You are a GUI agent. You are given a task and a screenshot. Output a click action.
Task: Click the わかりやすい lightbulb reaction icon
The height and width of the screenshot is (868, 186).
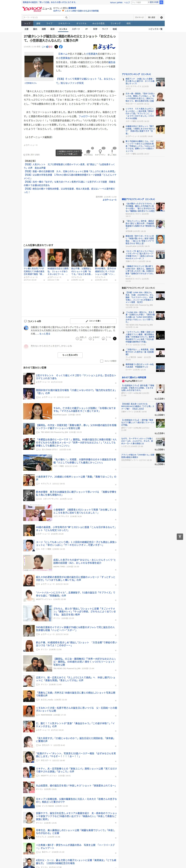(100, 151)
